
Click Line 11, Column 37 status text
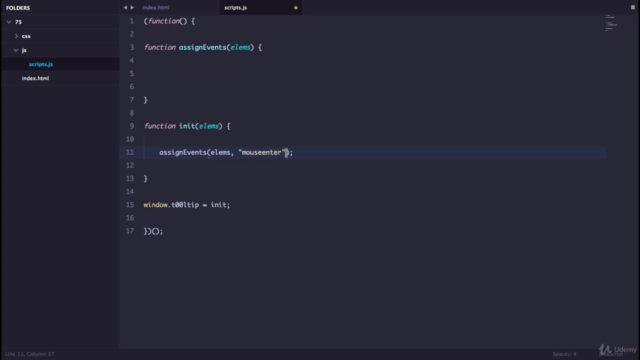(x=29, y=354)
